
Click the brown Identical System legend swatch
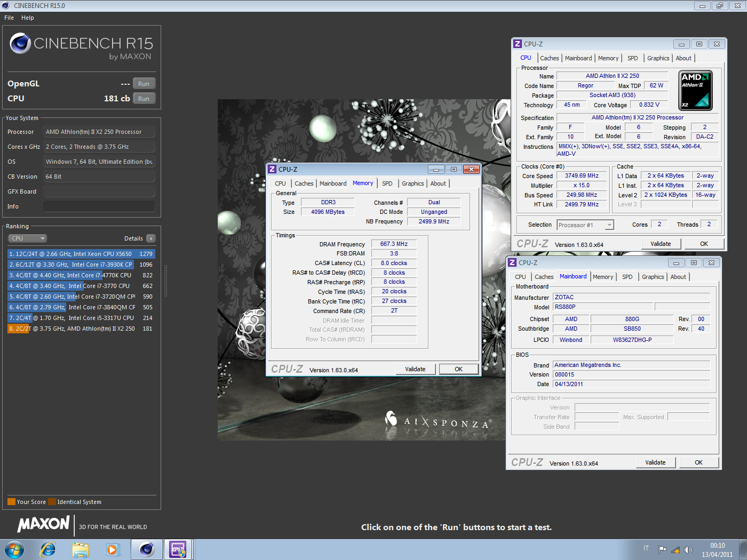(52, 502)
